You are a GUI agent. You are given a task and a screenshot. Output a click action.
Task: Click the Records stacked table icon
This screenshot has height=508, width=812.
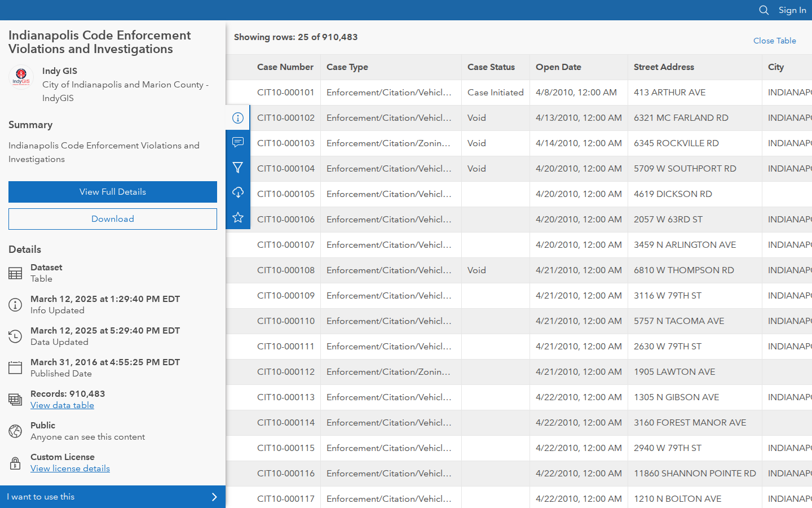click(15, 400)
